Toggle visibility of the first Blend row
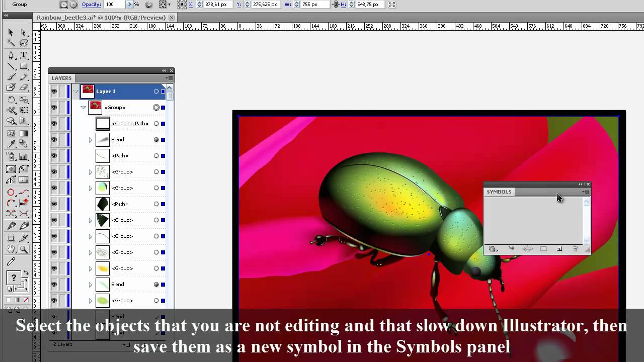The image size is (644, 362). click(x=54, y=140)
